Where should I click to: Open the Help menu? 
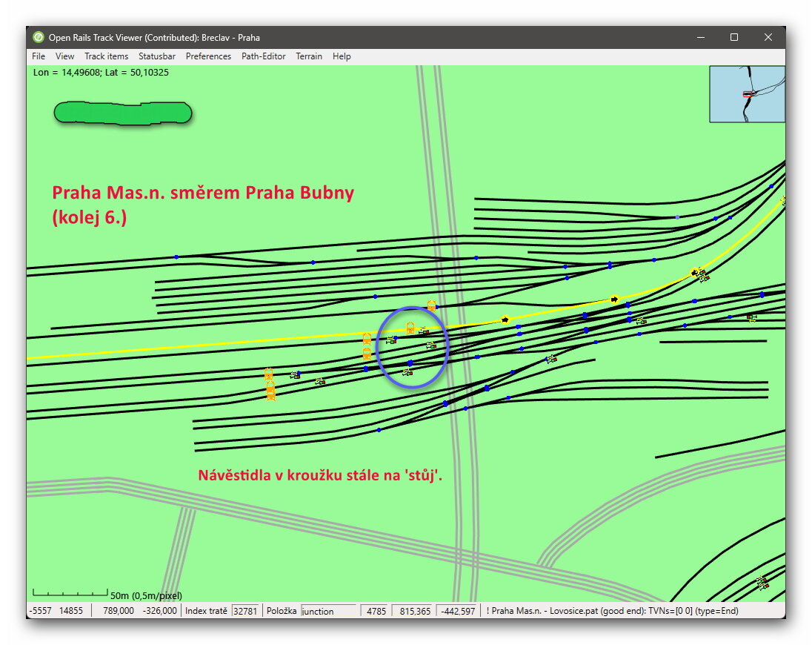342,56
